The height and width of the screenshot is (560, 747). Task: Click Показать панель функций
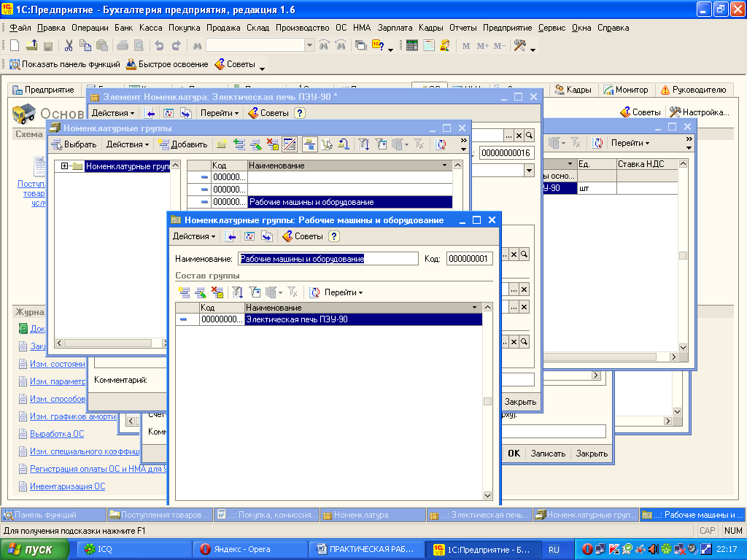click(65, 64)
